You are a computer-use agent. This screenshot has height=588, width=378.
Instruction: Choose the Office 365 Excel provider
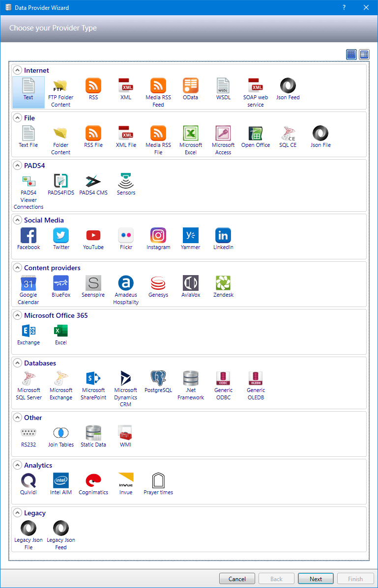[61, 335]
